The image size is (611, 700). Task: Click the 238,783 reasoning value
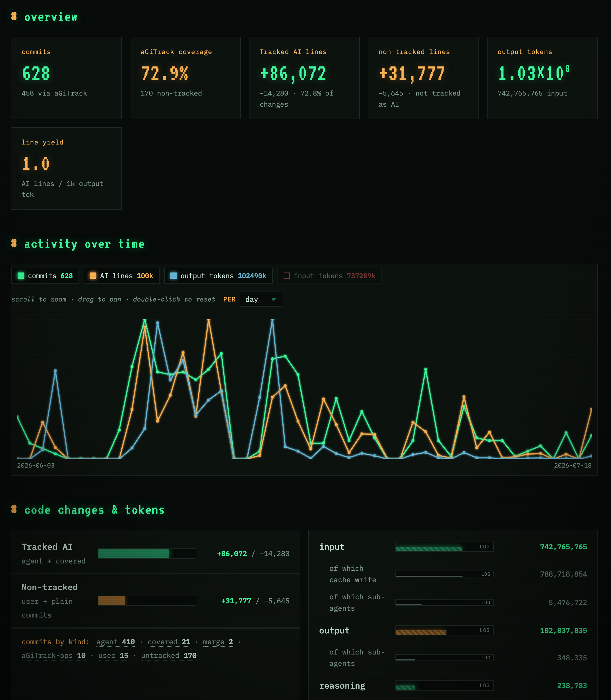point(572,685)
